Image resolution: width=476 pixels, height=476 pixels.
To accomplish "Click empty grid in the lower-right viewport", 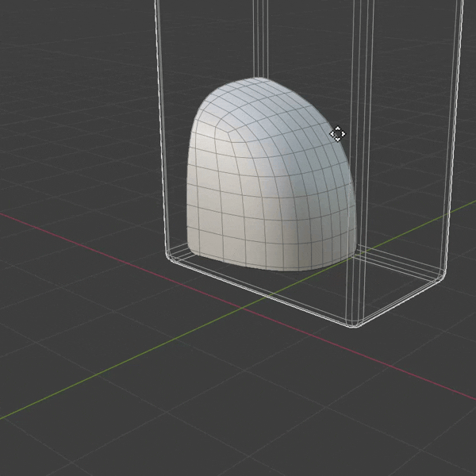I will [x=397, y=428].
